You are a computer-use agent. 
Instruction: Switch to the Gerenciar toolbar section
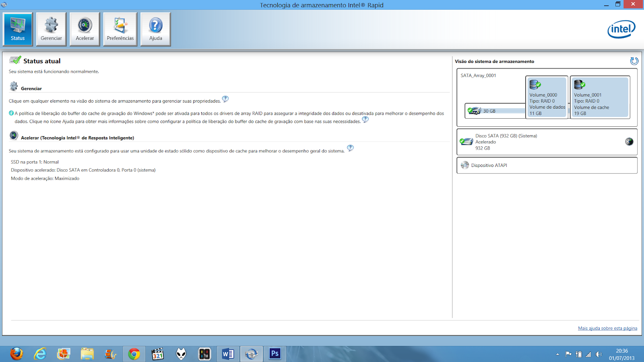tap(51, 29)
